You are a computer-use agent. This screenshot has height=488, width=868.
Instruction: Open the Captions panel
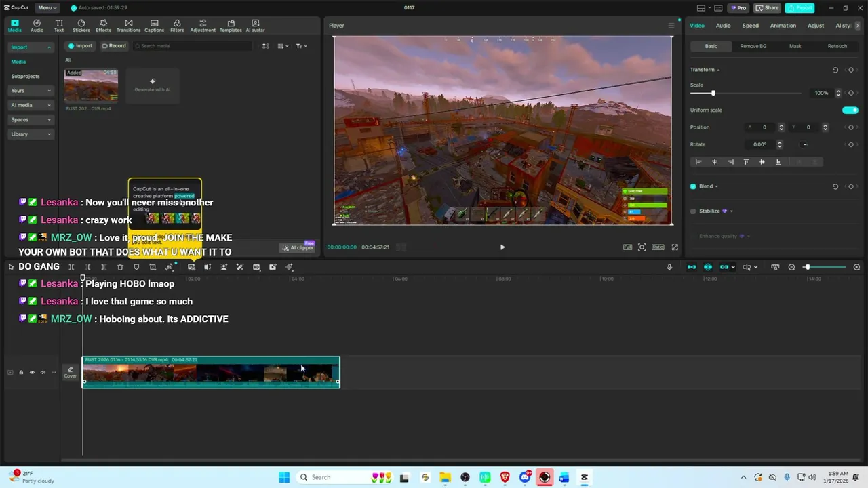click(154, 26)
